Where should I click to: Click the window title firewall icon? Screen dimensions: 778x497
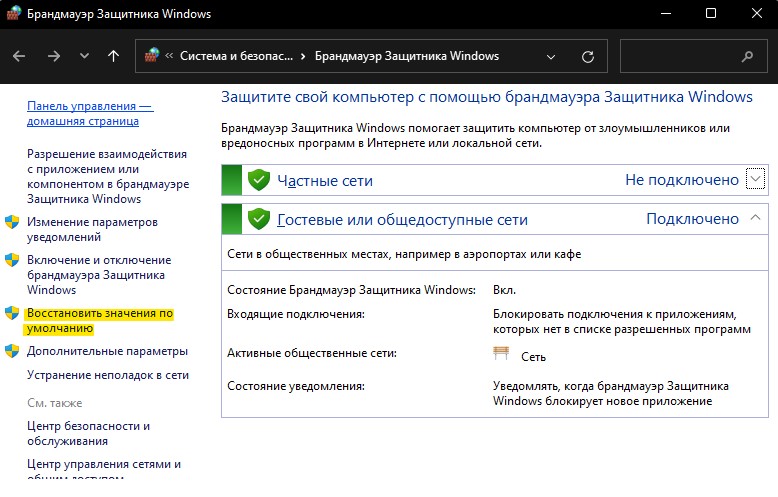pyautogui.click(x=13, y=13)
